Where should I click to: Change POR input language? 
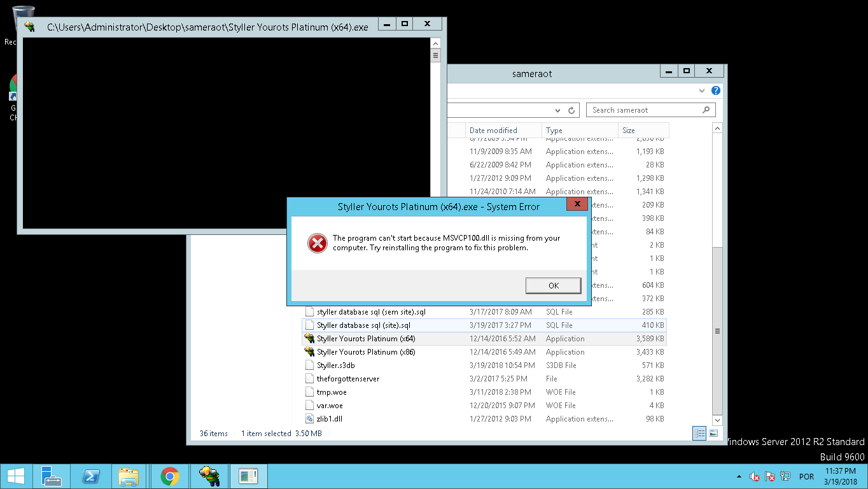pos(806,476)
